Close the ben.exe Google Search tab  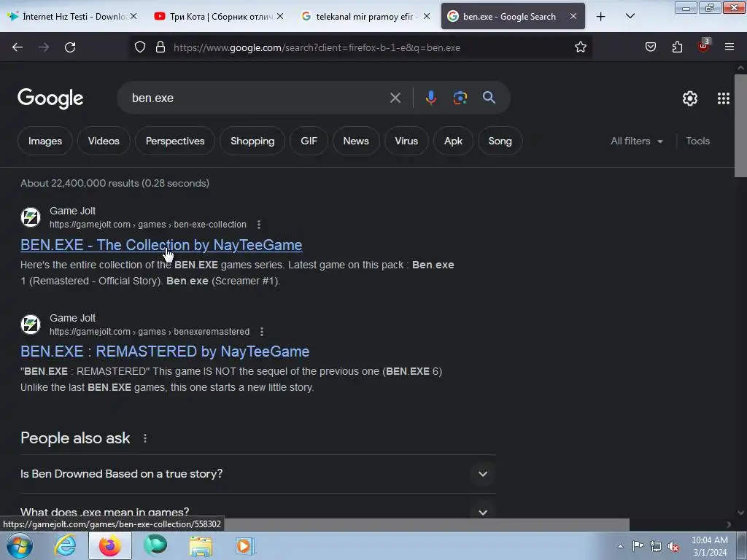573,16
